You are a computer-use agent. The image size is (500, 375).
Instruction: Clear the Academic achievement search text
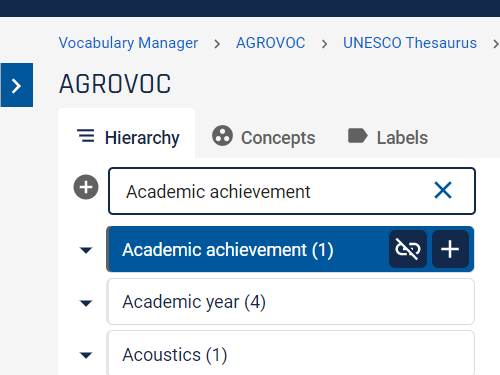click(x=443, y=190)
